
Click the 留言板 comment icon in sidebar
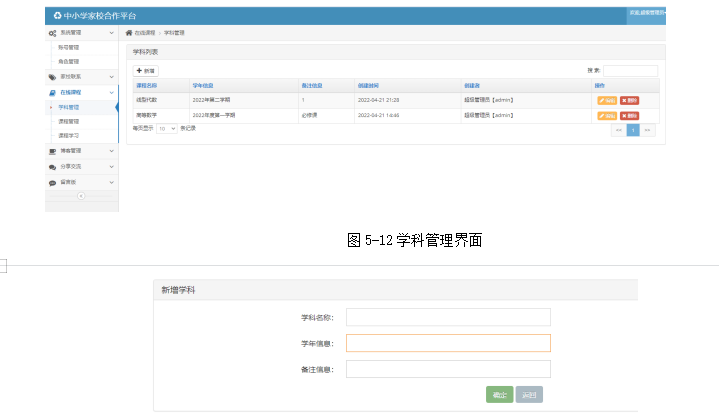52,183
